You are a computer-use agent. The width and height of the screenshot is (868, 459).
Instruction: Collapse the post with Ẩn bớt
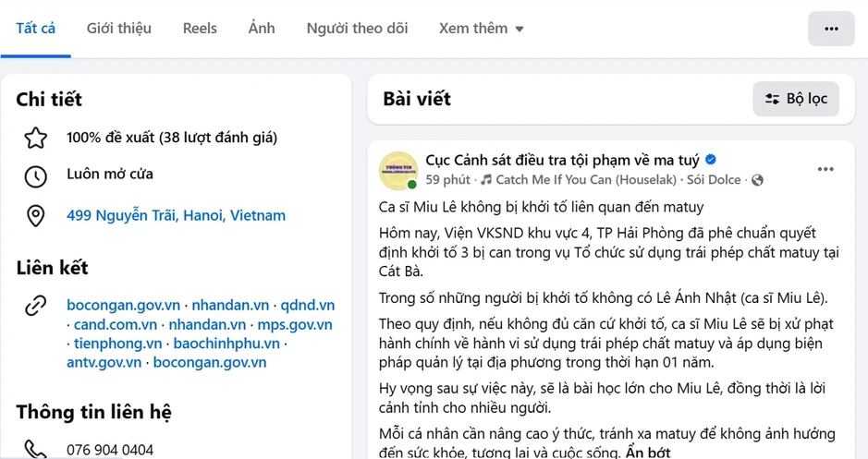click(648, 453)
